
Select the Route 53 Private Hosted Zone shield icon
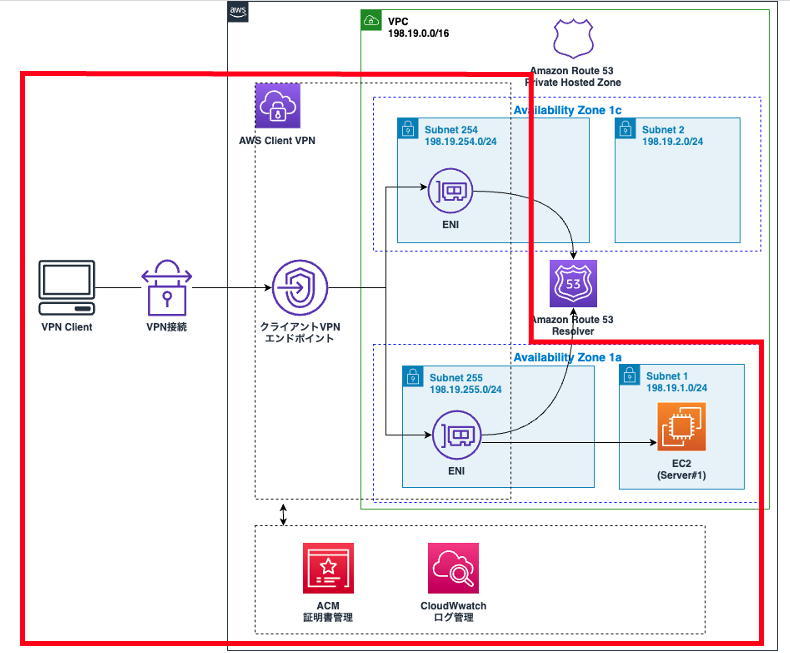tap(573, 38)
